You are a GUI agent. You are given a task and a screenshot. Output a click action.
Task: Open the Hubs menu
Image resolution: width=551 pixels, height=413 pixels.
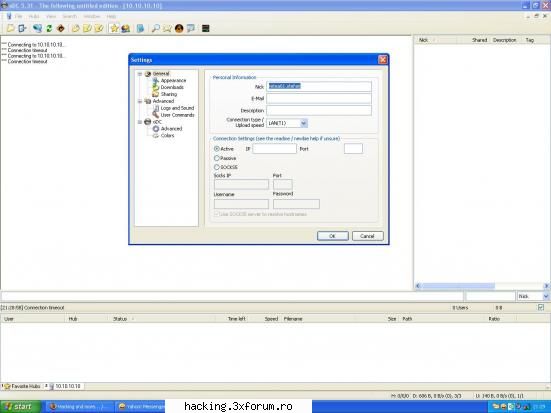34,17
